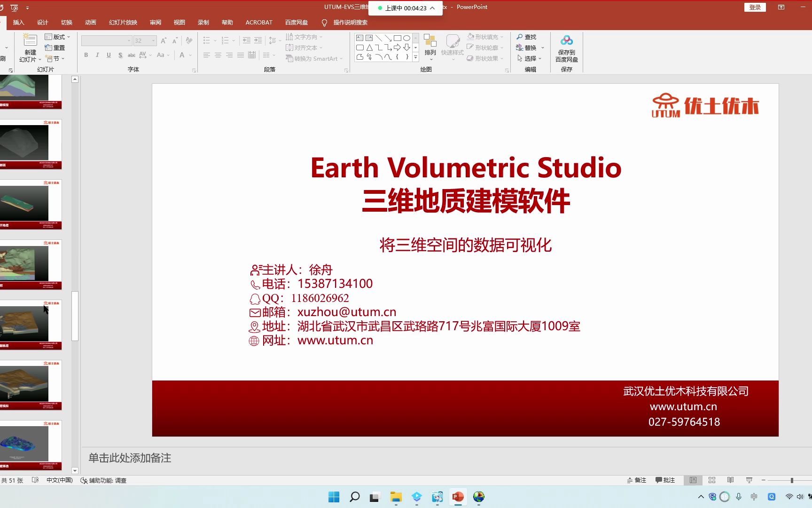This screenshot has height=508, width=812.
Task: Click Replace (替换) button
Action: (526, 48)
